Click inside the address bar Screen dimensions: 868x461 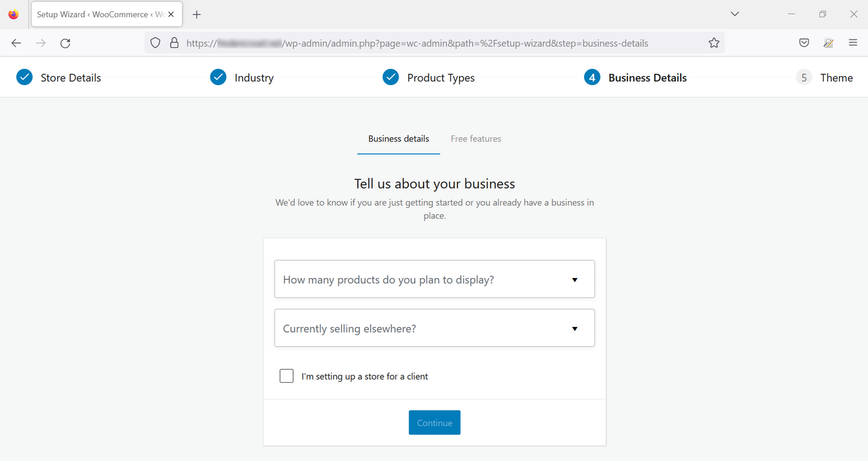[434, 43]
